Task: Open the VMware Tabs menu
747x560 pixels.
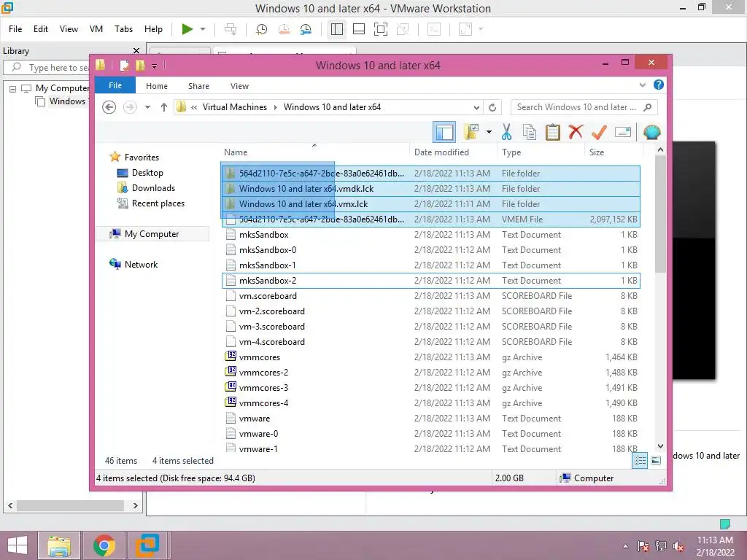Action: pos(123,29)
